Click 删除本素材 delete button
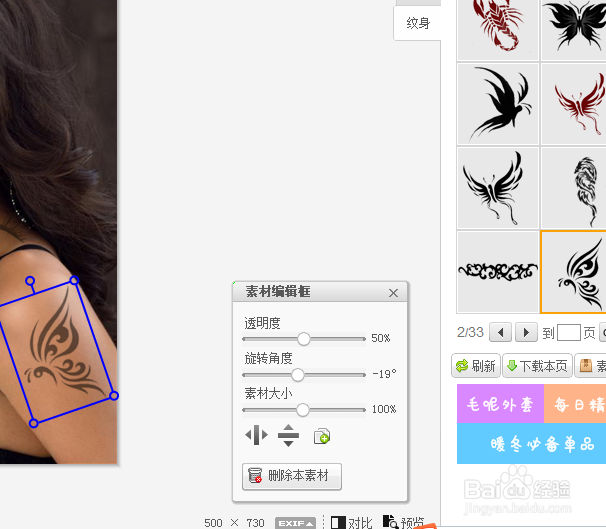This screenshot has height=529, width=606. tap(292, 476)
